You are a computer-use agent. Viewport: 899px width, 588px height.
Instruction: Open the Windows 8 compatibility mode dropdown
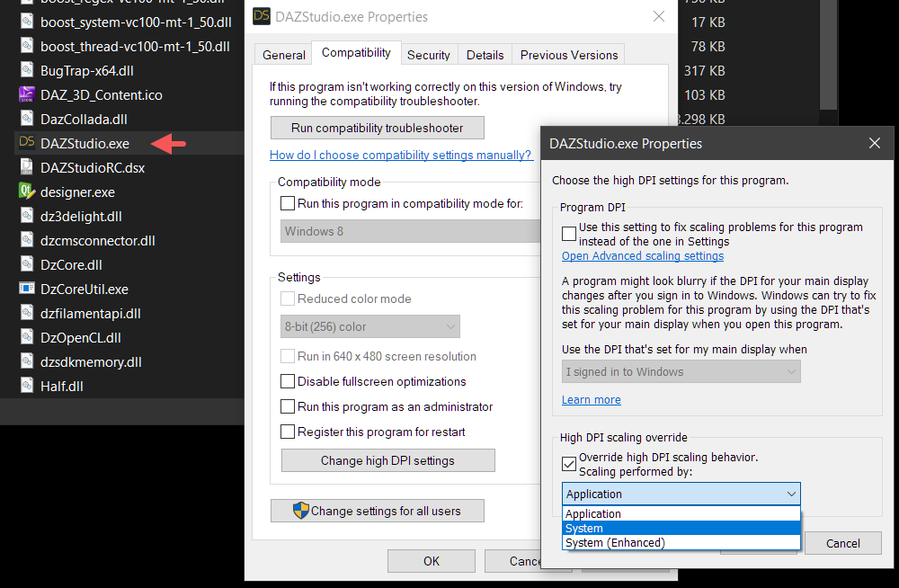(410, 231)
